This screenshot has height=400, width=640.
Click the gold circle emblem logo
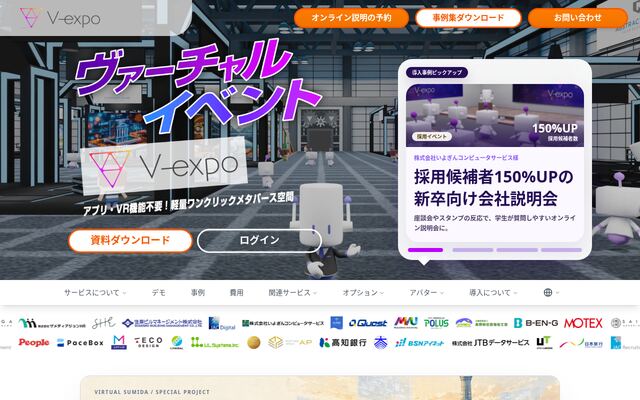[253, 342]
